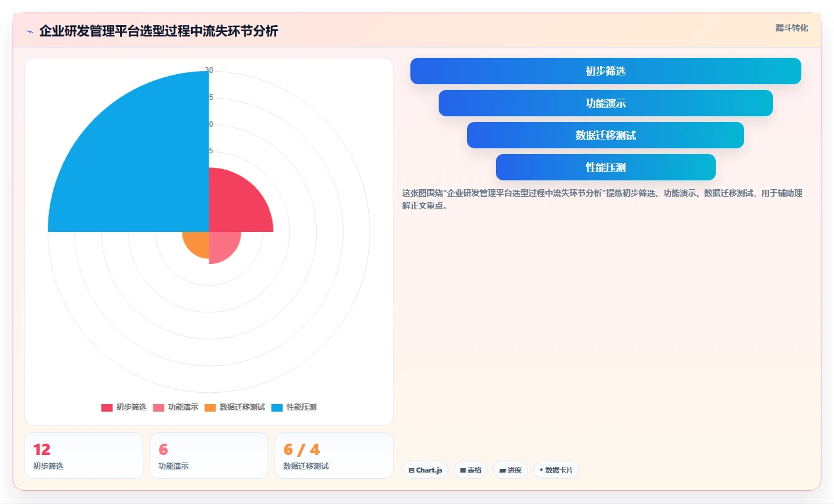This screenshot has height=504, width=834.
Task: Click the pink 功能演示 legend color box
Action: click(158, 408)
